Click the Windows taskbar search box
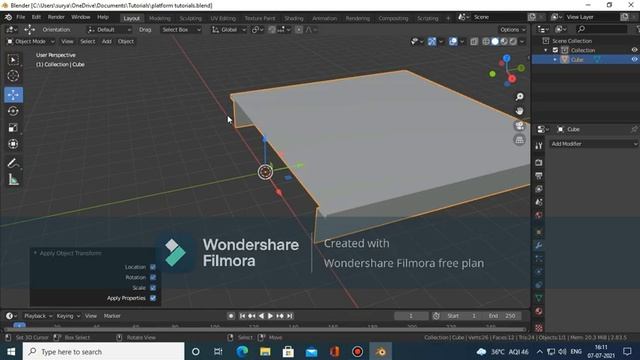 pyautogui.click(x=104, y=351)
